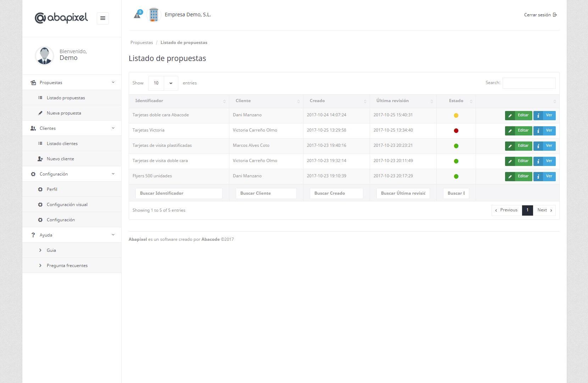Open Listado propuestas in the sidebar
The width and height of the screenshot is (588, 383).
[x=72, y=98]
